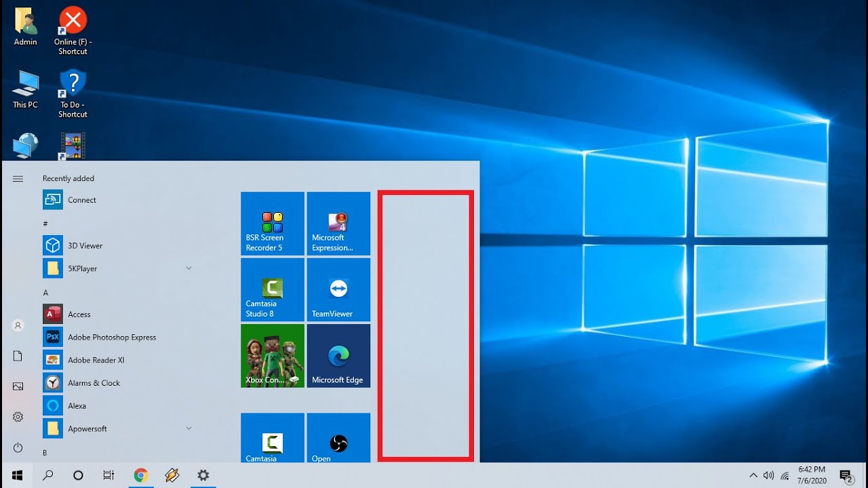Viewport: 868px width, 488px height.
Task: Open the Camtasia Studio 8 tile
Action: pyautogui.click(x=273, y=289)
